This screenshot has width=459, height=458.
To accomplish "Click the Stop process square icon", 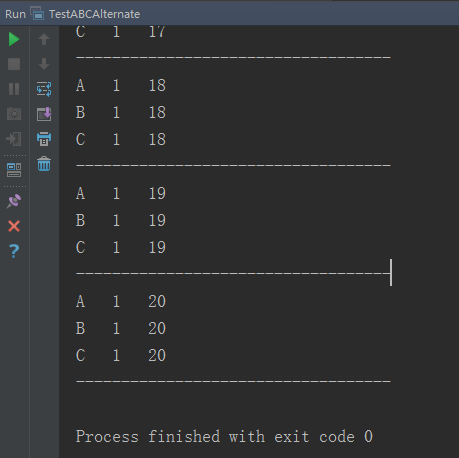I will [x=14, y=64].
